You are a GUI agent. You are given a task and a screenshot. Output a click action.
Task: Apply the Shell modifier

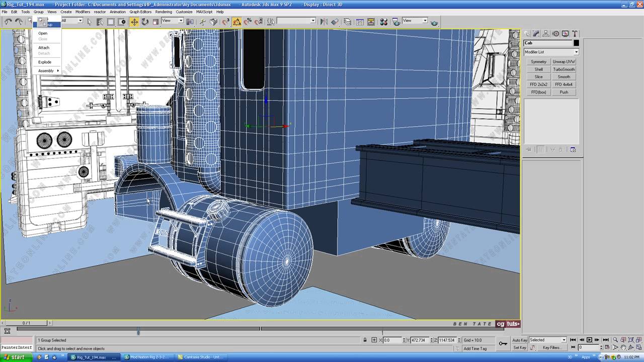[538, 69]
